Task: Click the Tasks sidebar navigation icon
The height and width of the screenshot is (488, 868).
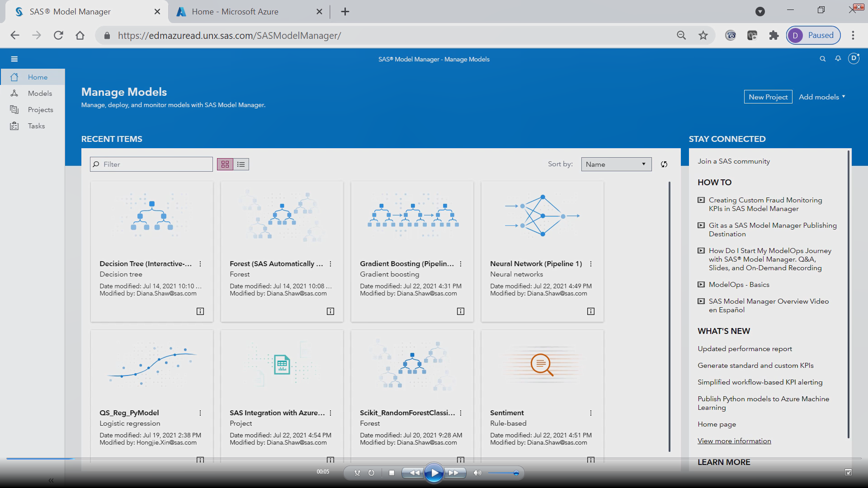Action: click(14, 126)
